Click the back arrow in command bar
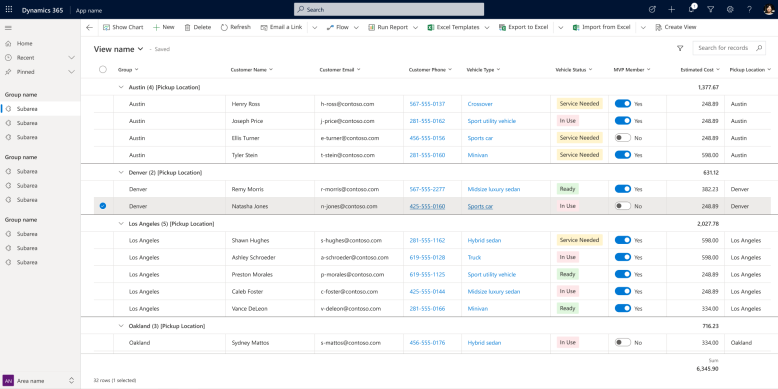This screenshot has width=778, height=389. coord(89,28)
